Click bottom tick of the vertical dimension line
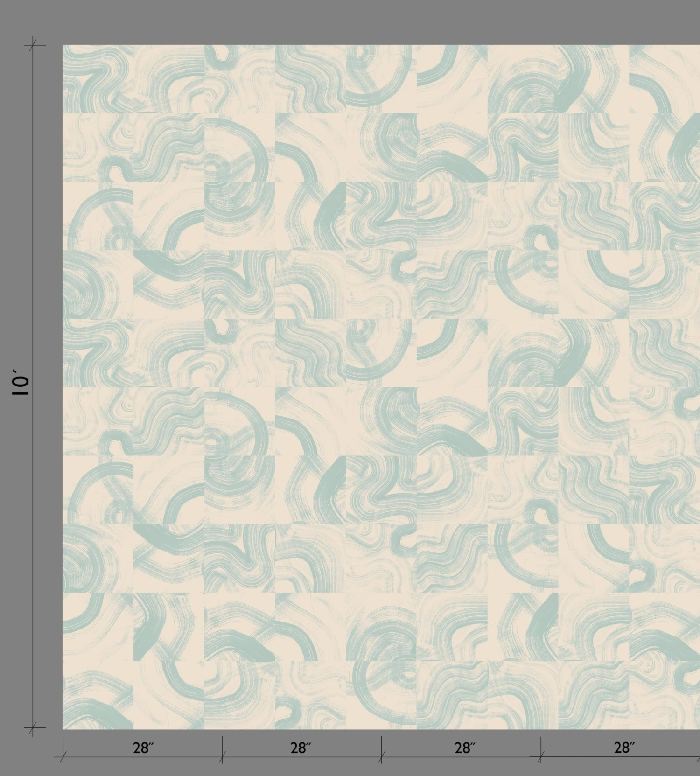This screenshot has width=700, height=776. [x=33, y=727]
